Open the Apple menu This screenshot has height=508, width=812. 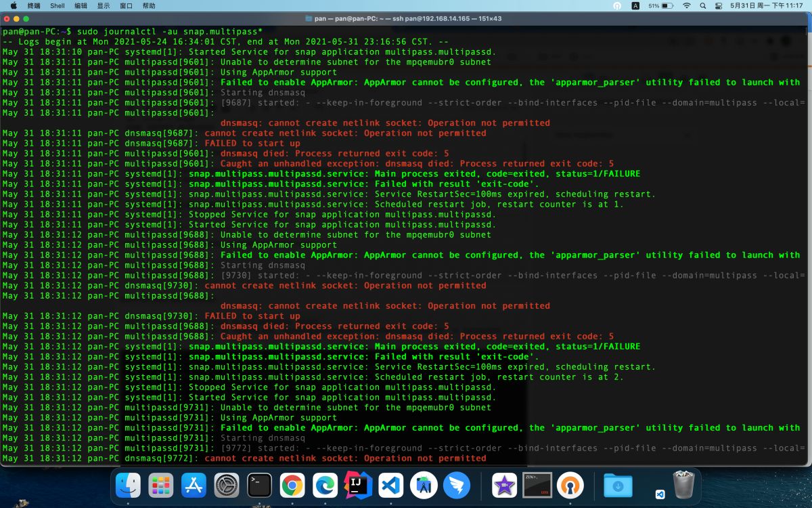point(13,5)
